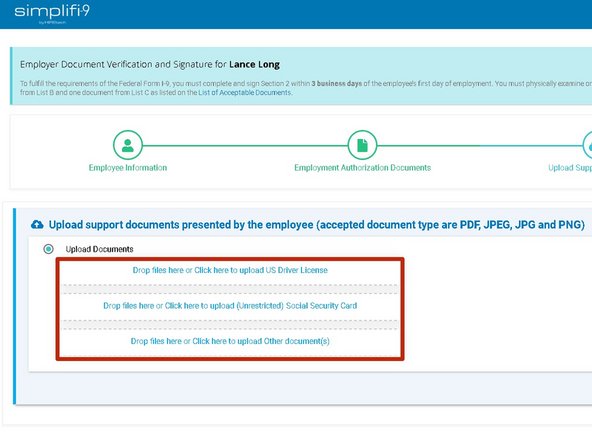Open the List of Acceptable Documents link
The image size is (592, 444).
[x=245, y=92]
